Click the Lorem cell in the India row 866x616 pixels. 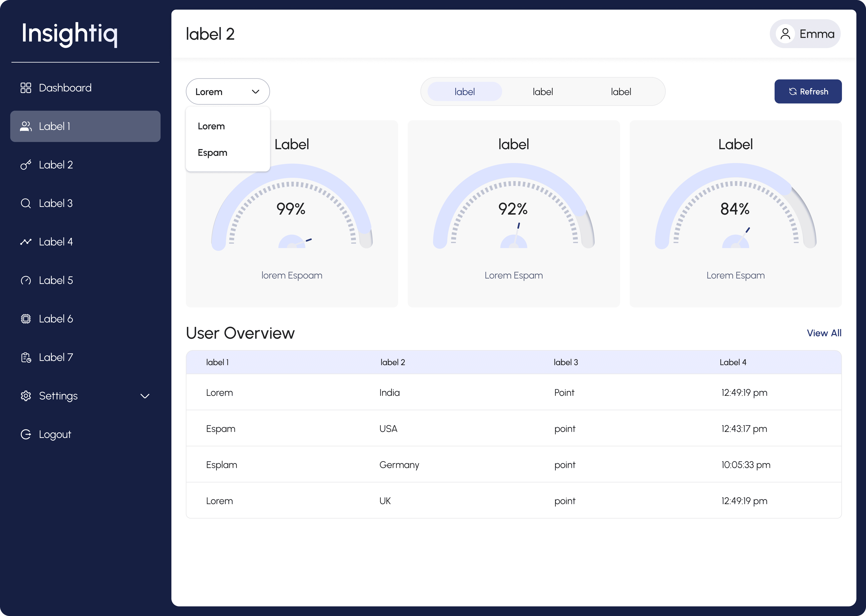[219, 393]
